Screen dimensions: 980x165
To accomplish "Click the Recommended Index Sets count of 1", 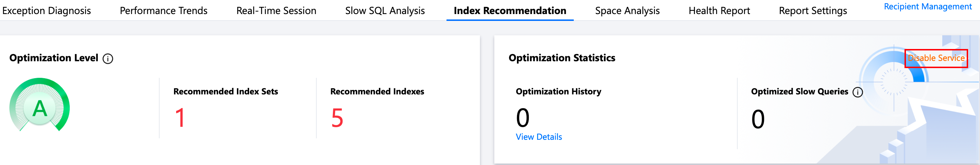I will (180, 118).
